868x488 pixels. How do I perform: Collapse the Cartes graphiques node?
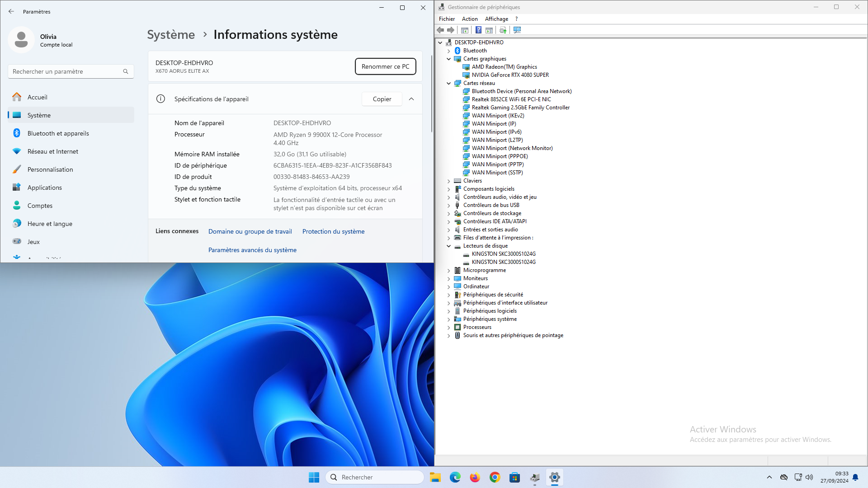point(449,59)
